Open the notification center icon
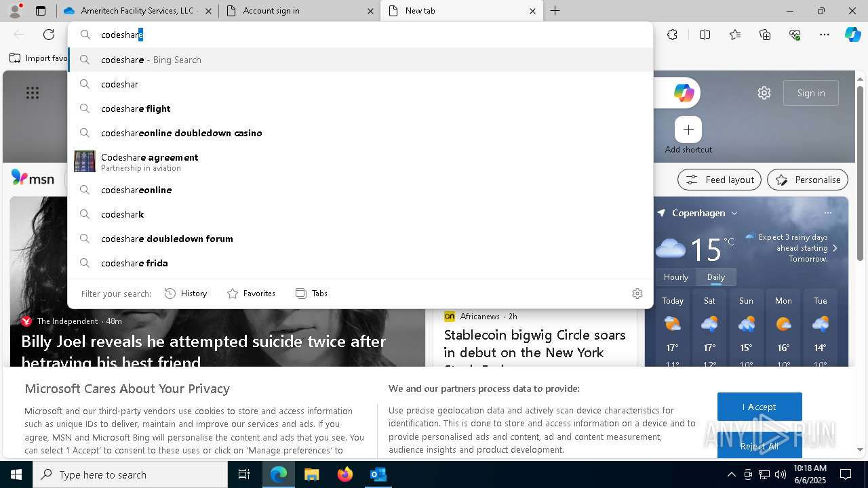Image resolution: width=868 pixels, height=488 pixels. 846,474
